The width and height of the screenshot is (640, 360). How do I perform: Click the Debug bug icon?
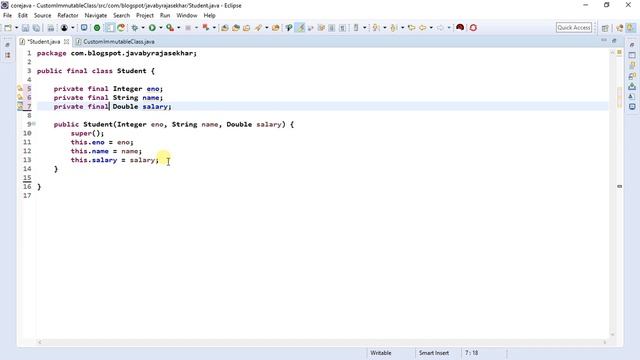[x=134, y=28]
